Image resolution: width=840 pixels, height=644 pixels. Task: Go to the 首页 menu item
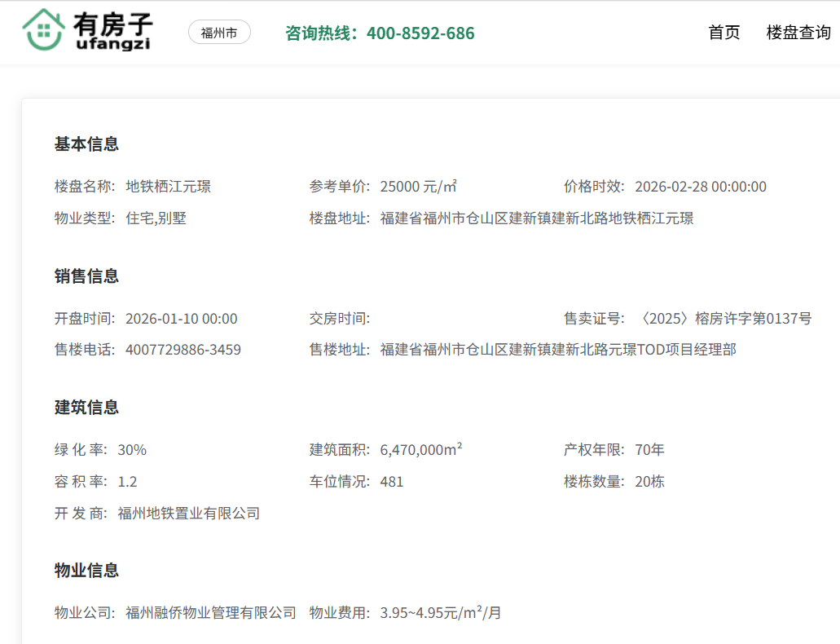724,33
